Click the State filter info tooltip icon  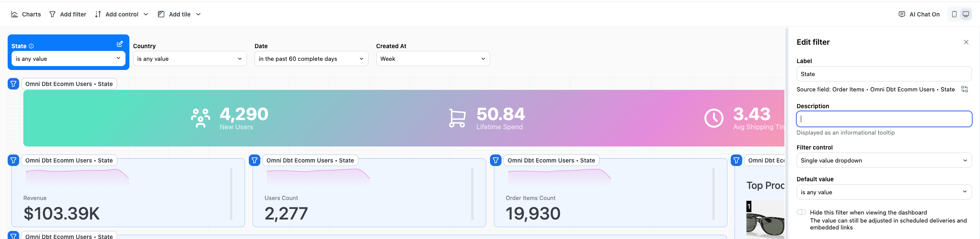tap(31, 46)
